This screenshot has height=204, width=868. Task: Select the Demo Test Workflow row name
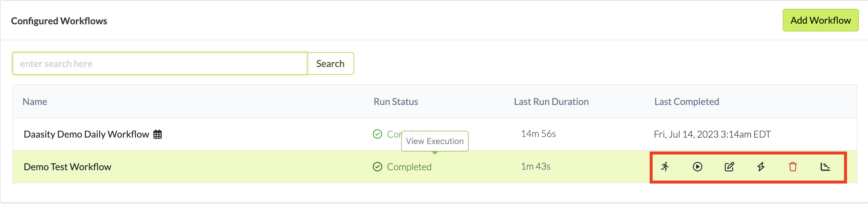click(x=67, y=167)
